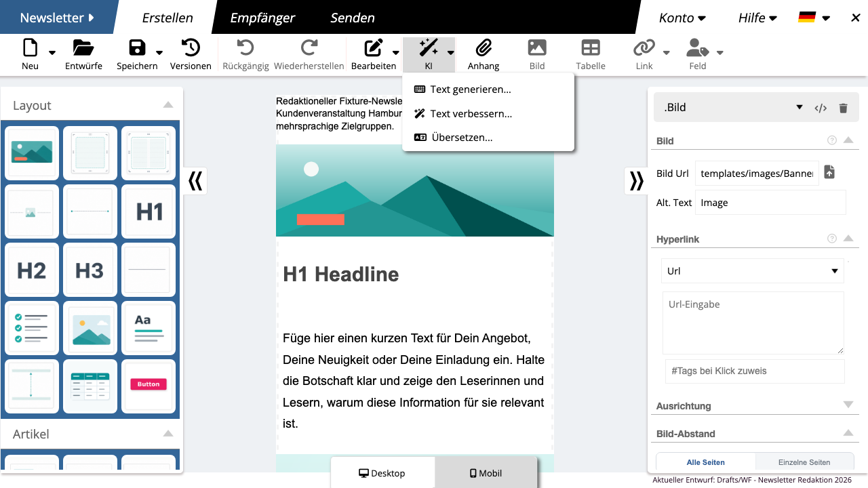Click the Bild Url input field
Viewport: 868px width, 488px height.
(757, 174)
